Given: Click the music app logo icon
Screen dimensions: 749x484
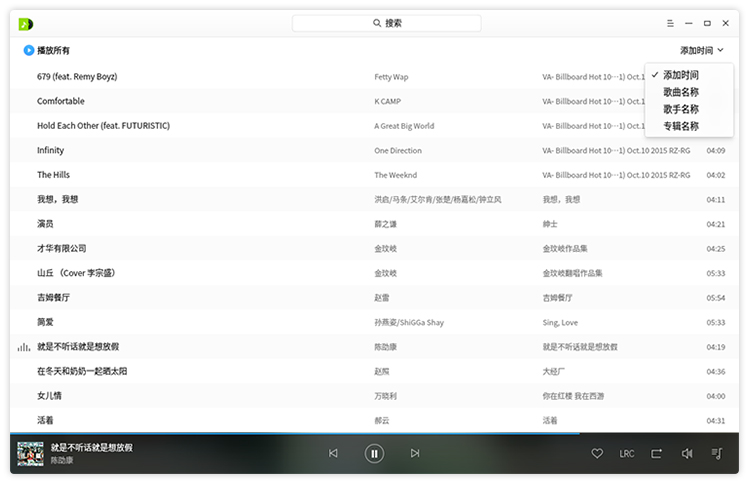Looking at the screenshot, I should pos(26,24).
